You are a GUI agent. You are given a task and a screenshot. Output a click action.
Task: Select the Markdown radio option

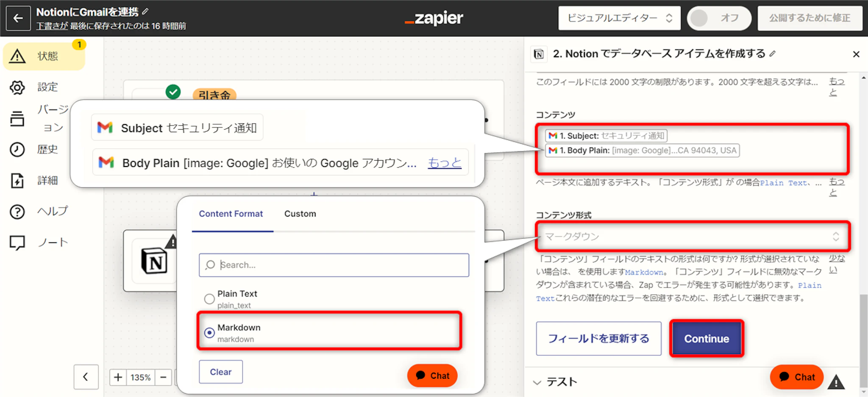[x=209, y=333]
